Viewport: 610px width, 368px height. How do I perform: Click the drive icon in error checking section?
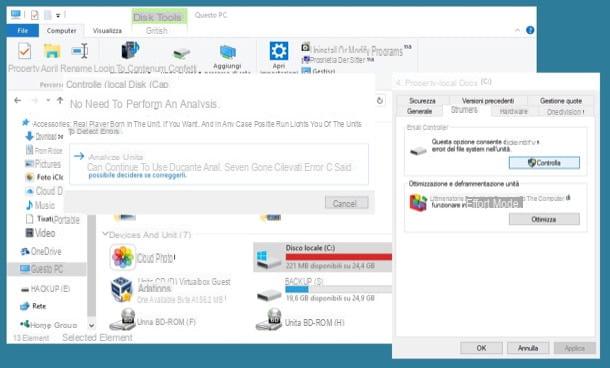(419, 150)
